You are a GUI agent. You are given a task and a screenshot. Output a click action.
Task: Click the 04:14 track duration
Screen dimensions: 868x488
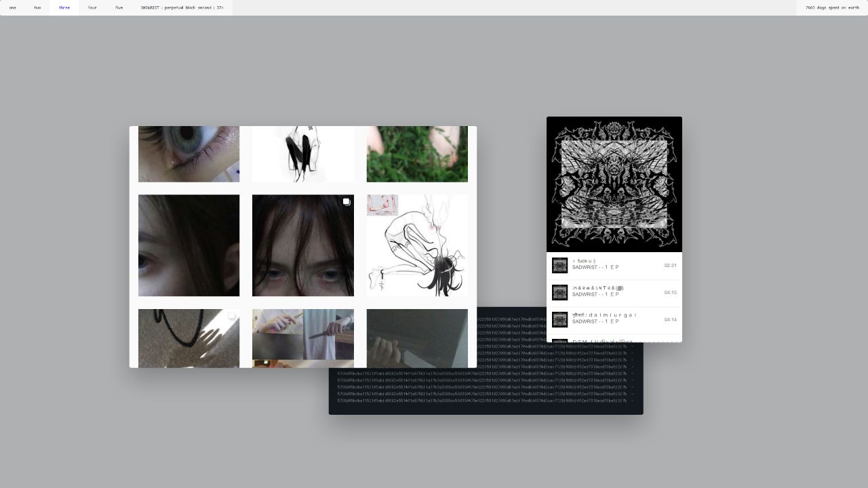670,320
